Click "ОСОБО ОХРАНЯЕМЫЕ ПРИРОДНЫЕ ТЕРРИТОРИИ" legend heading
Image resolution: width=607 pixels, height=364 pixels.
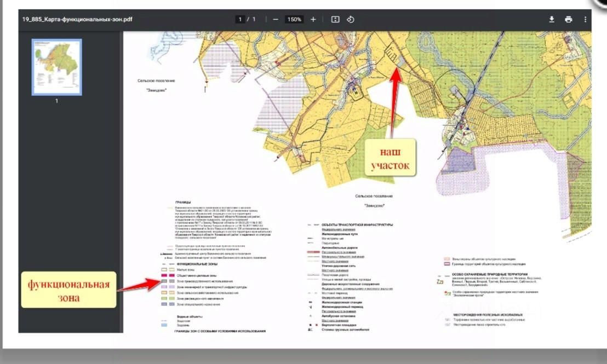click(x=490, y=274)
